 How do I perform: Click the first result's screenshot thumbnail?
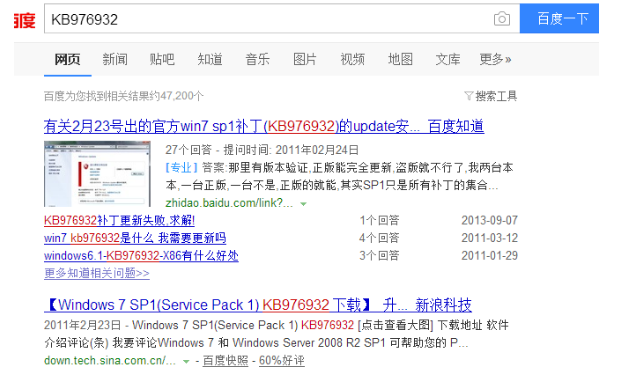click(x=97, y=174)
